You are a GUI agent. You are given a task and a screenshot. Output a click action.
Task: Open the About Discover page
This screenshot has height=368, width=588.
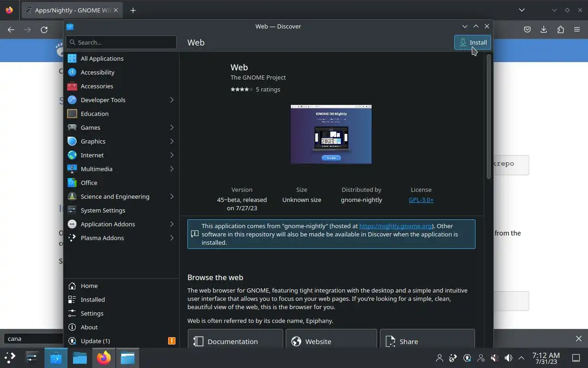pyautogui.click(x=121, y=327)
